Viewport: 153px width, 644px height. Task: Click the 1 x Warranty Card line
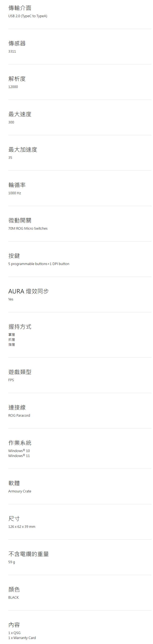point(22,638)
